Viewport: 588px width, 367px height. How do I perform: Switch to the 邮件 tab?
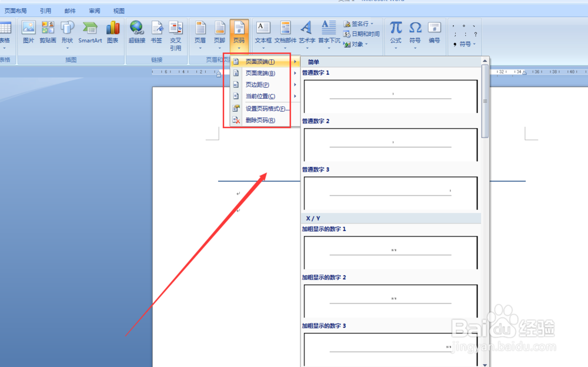click(70, 11)
